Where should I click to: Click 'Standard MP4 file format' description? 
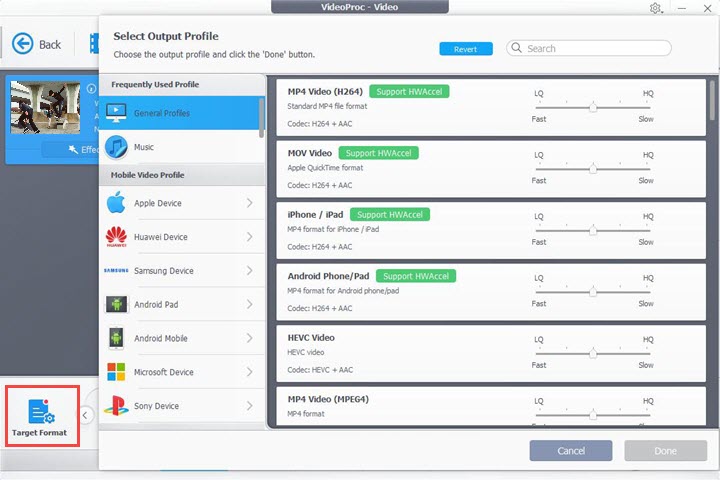[327, 106]
